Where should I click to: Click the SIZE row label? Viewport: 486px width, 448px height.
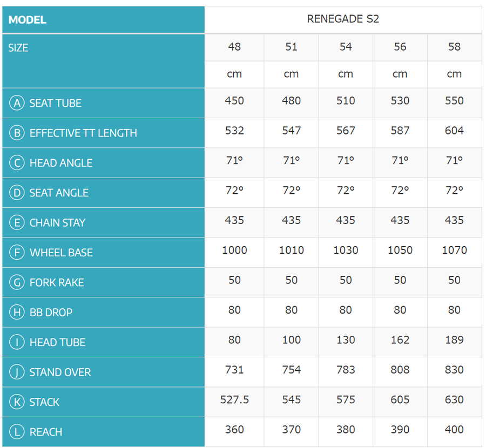[18, 48]
